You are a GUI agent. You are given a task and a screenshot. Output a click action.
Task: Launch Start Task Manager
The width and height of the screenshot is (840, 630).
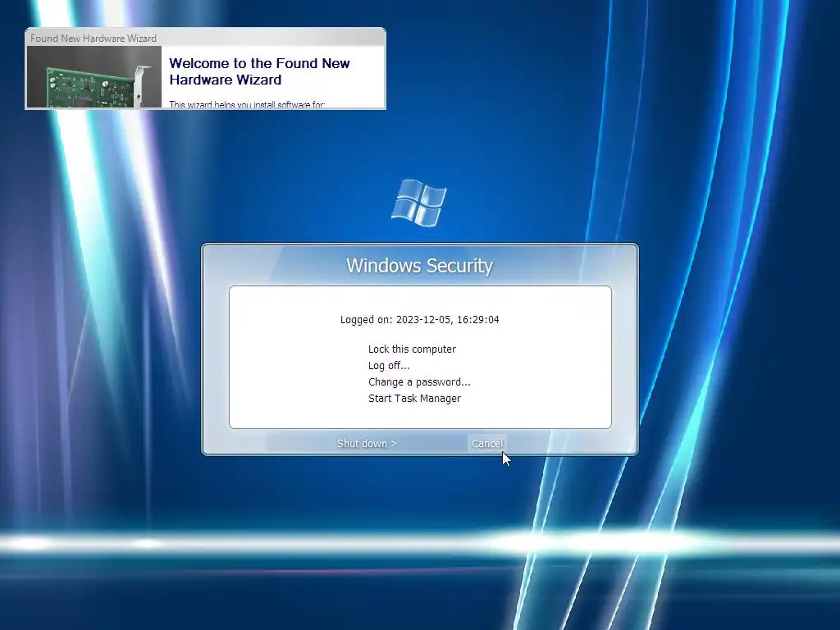point(414,399)
